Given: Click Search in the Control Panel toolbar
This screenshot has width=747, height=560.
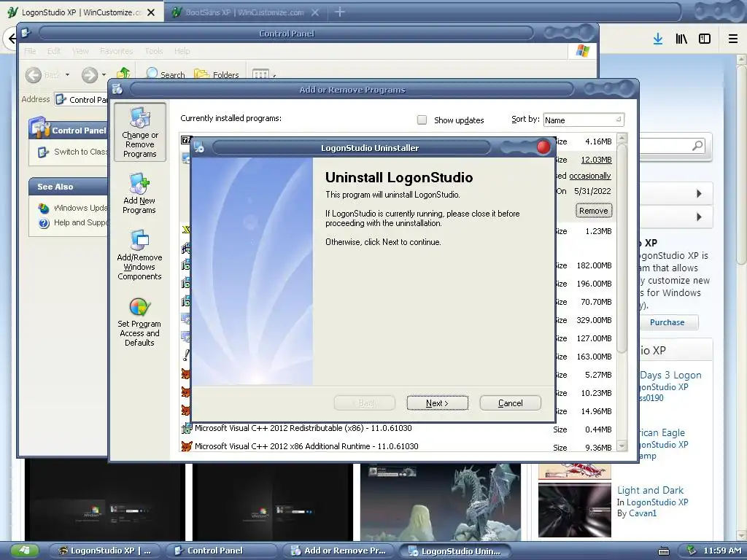Looking at the screenshot, I should pyautogui.click(x=166, y=74).
